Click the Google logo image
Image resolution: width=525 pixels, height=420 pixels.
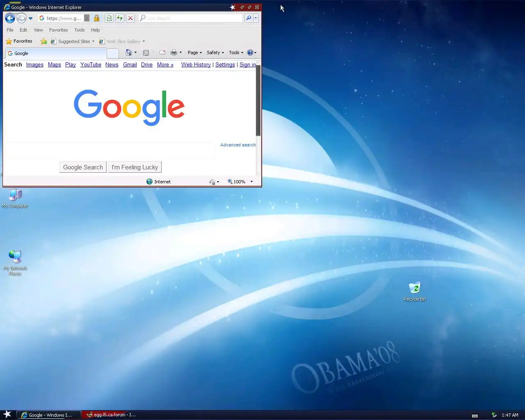pyautogui.click(x=129, y=107)
